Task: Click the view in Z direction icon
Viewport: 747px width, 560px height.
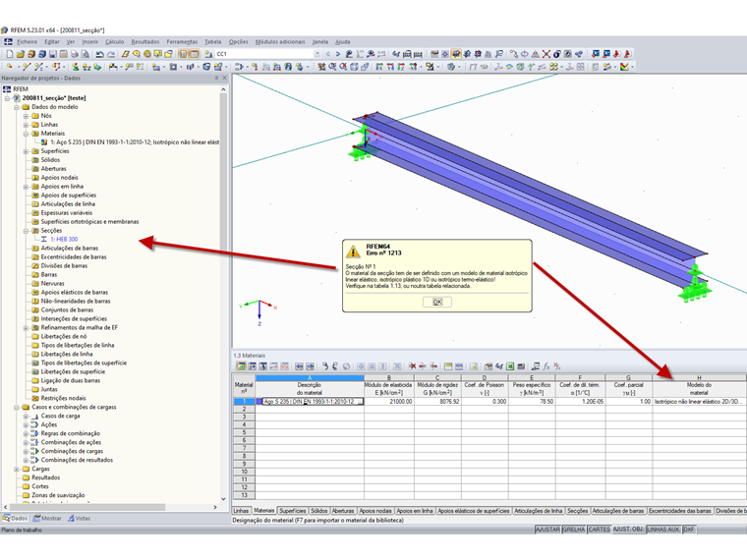Action: coord(401,67)
